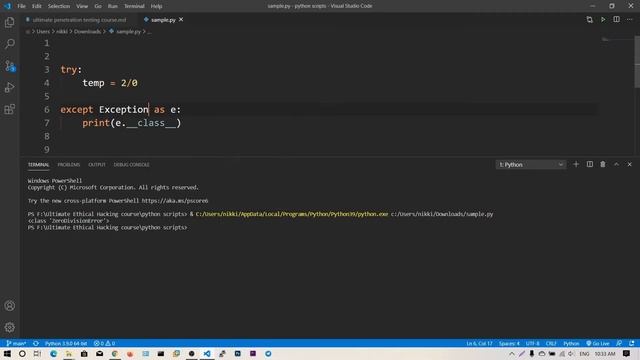Click the Users breadcrumb segment
The width and height of the screenshot is (640, 360).
pos(43,31)
